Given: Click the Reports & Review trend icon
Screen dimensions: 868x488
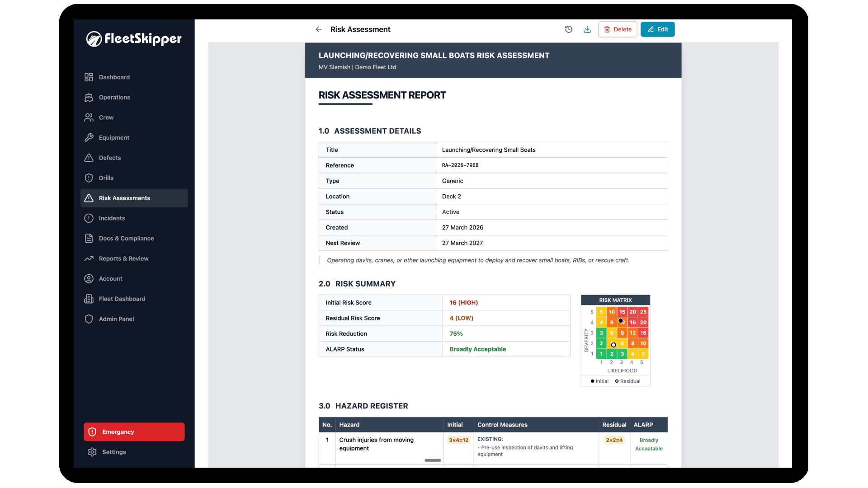Looking at the screenshot, I should [x=89, y=258].
